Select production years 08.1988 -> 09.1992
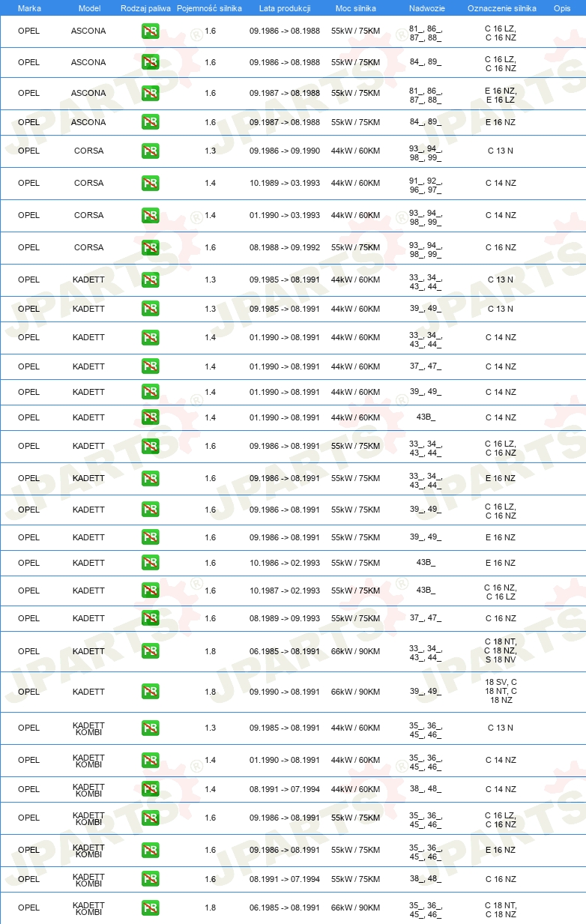This screenshot has width=586, height=924. 285,247
